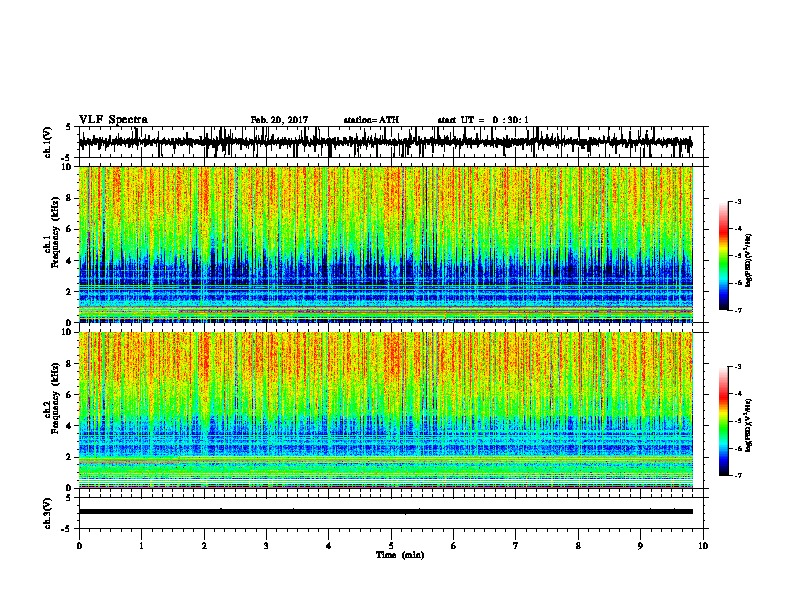Select the "start UT = 0:30:1" text
The image size is (792, 612).
483,120
